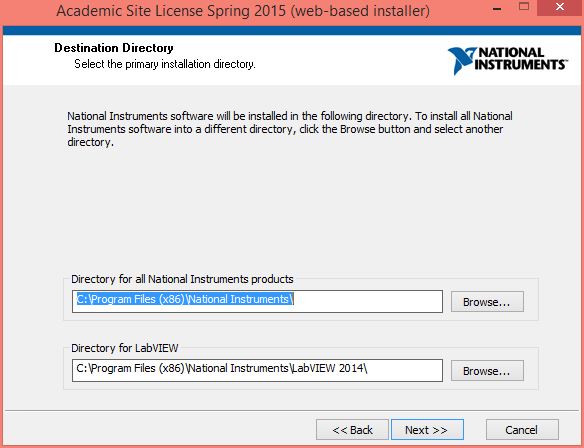Viewport: 584px width, 448px height.
Task: Click the 'Select the primary installation directory' subtitle
Action: 165,64
